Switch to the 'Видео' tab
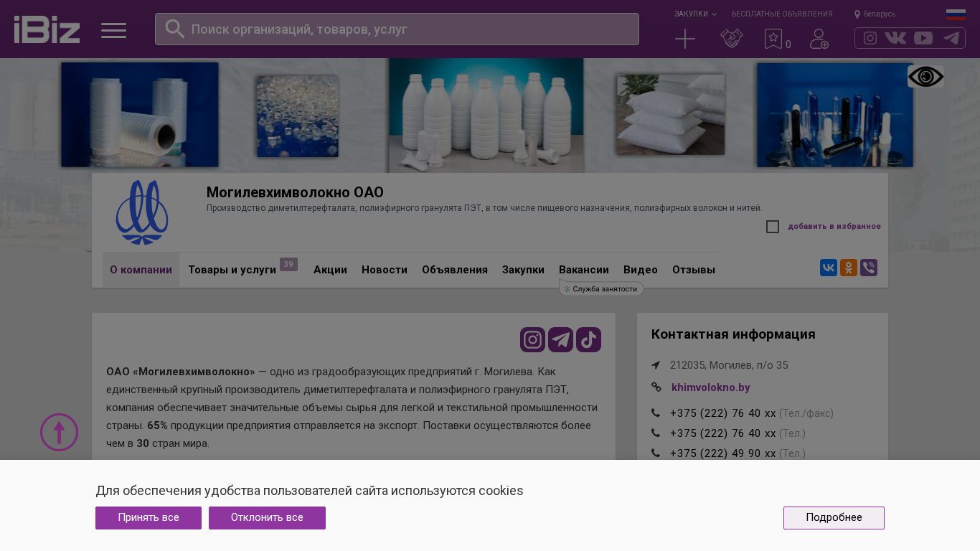Viewport: 980px width, 551px height. pos(641,270)
